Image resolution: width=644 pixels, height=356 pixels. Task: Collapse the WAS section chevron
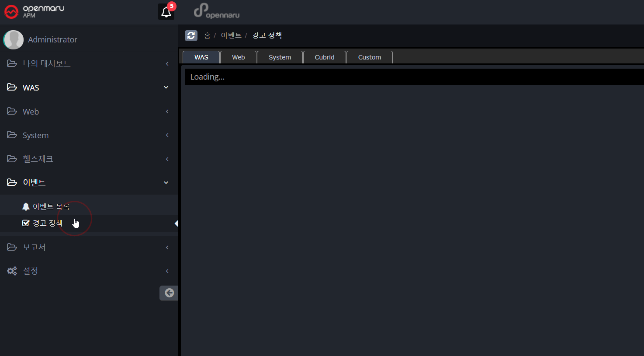coord(166,87)
